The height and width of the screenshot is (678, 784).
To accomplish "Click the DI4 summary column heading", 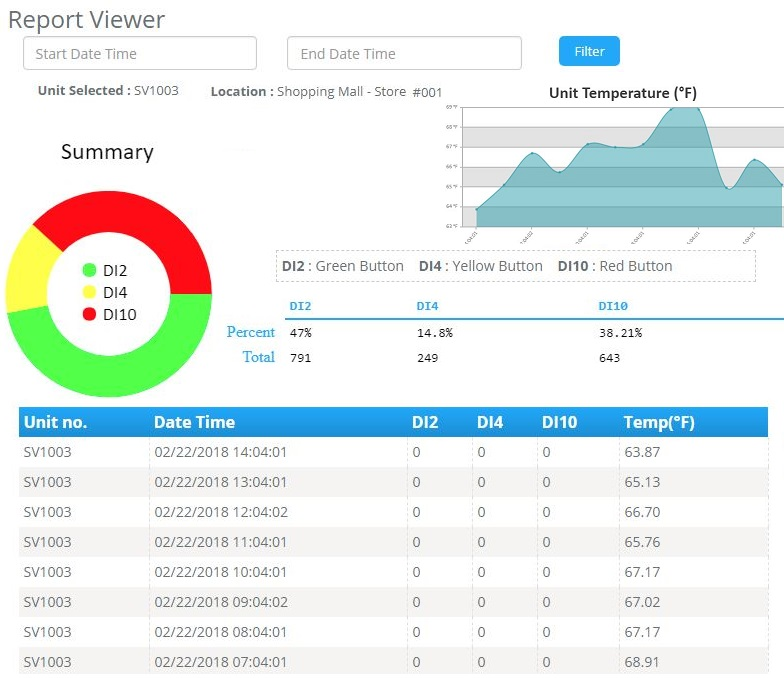I will (x=427, y=306).
